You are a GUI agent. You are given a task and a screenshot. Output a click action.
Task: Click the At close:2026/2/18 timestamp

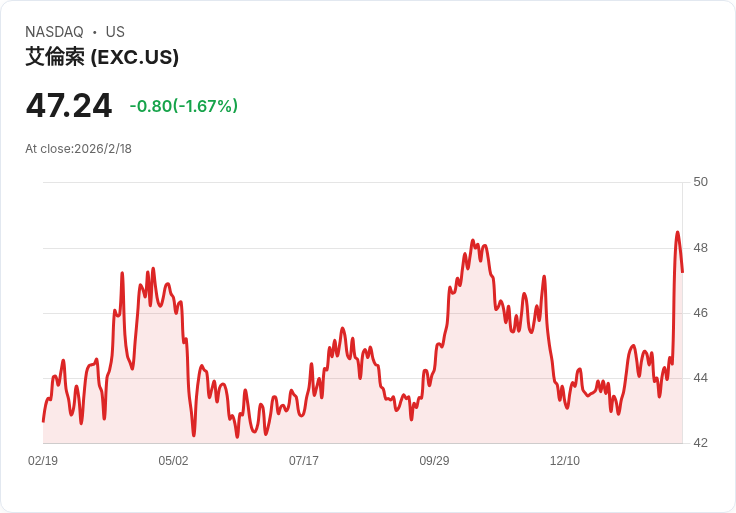pos(78,149)
